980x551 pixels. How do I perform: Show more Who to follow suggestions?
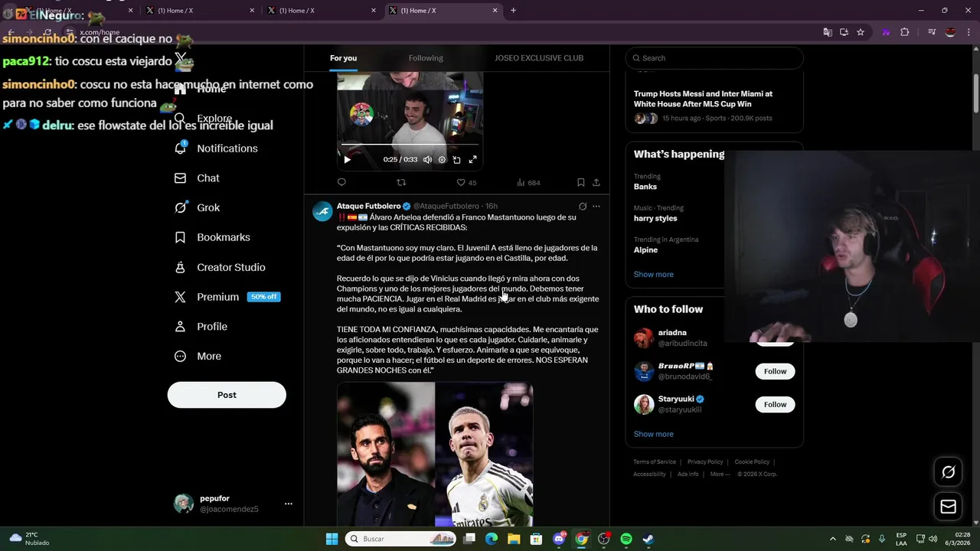654,434
